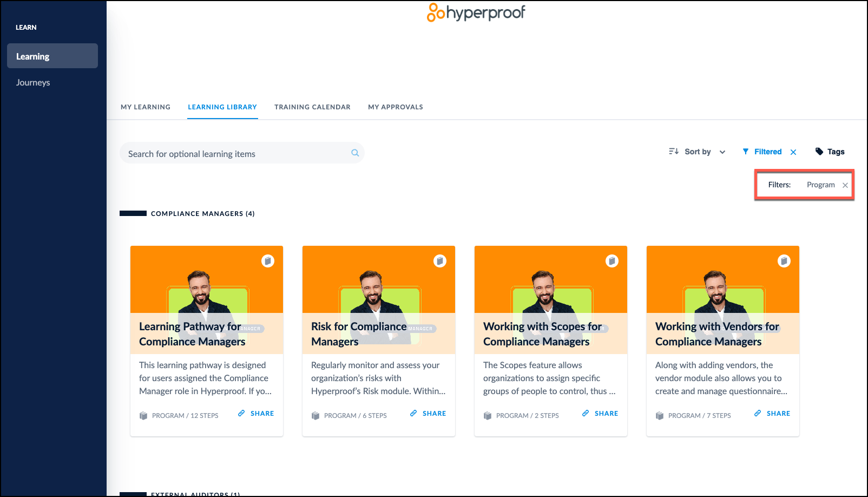
Task: Click link icon beside Share on Learning Pathway card
Action: [241, 413]
